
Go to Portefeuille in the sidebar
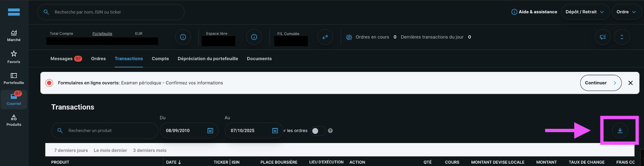click(x=14, y=78)
